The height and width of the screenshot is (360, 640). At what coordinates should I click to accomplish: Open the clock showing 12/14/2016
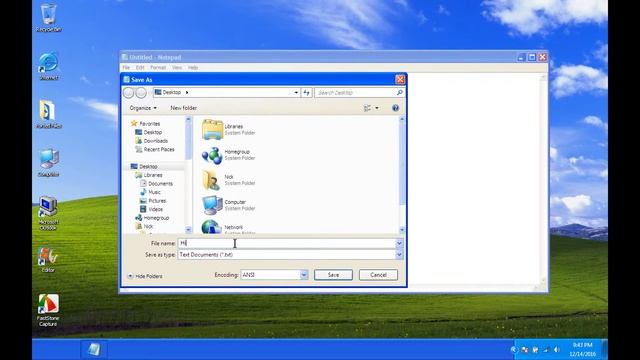click(582, 350)
